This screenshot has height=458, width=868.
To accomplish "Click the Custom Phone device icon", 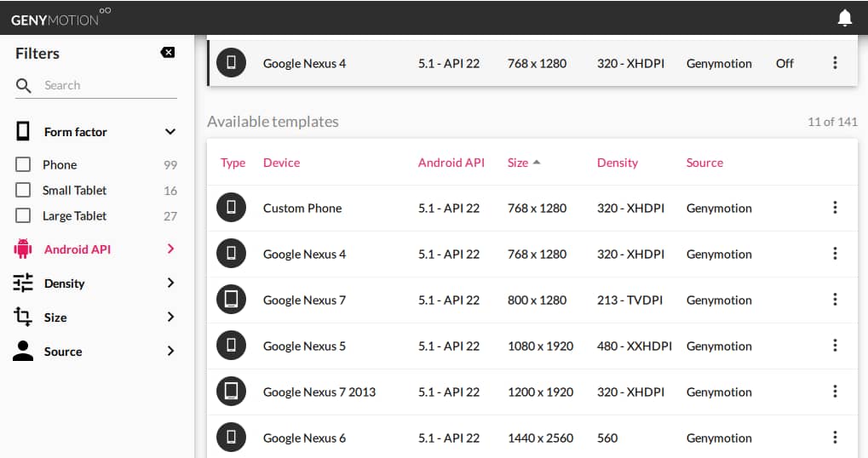I will click(231, 208).
